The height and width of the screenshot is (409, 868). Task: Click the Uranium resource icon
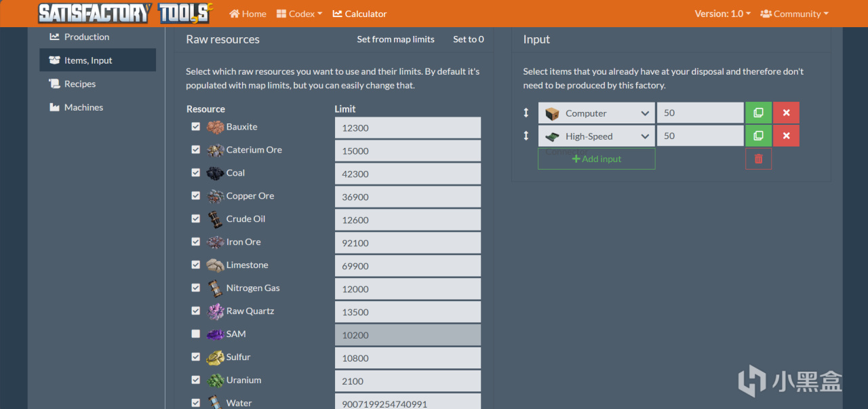[x=215, y=381]
